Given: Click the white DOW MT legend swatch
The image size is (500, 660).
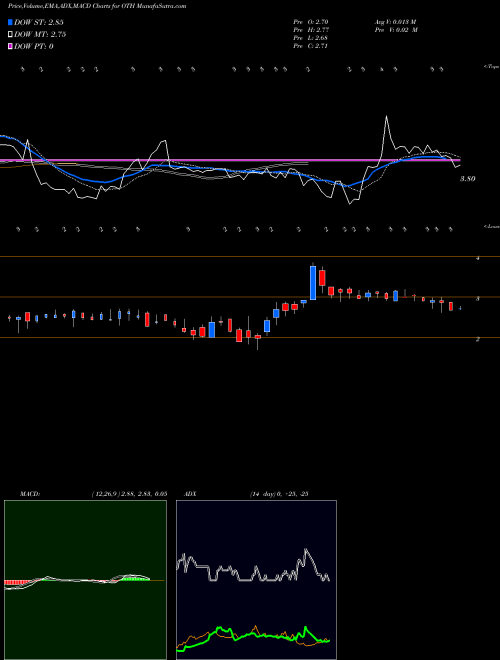Looking at the screenshot, I should [11, 34].
